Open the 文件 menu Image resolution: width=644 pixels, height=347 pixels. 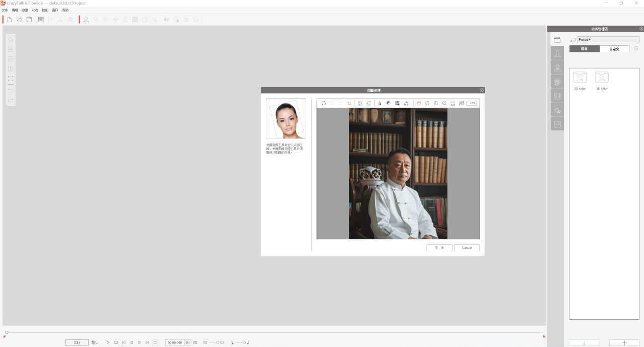coord(5,10)
